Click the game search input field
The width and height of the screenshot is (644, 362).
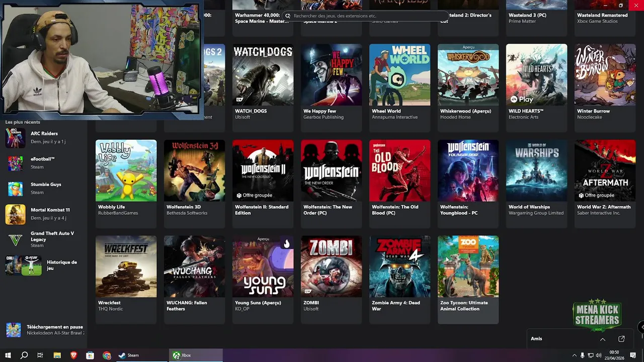(365, 16)
